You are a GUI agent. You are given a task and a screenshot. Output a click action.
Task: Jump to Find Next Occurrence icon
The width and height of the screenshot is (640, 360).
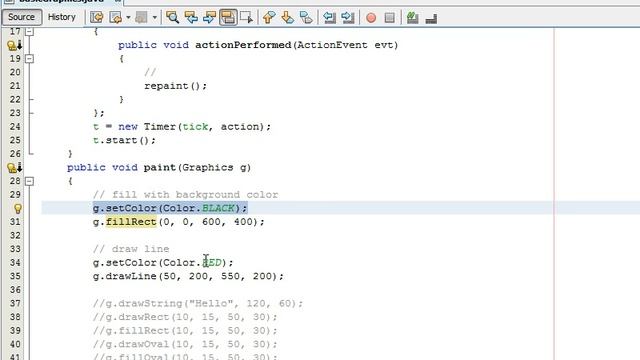click(209, 17)
